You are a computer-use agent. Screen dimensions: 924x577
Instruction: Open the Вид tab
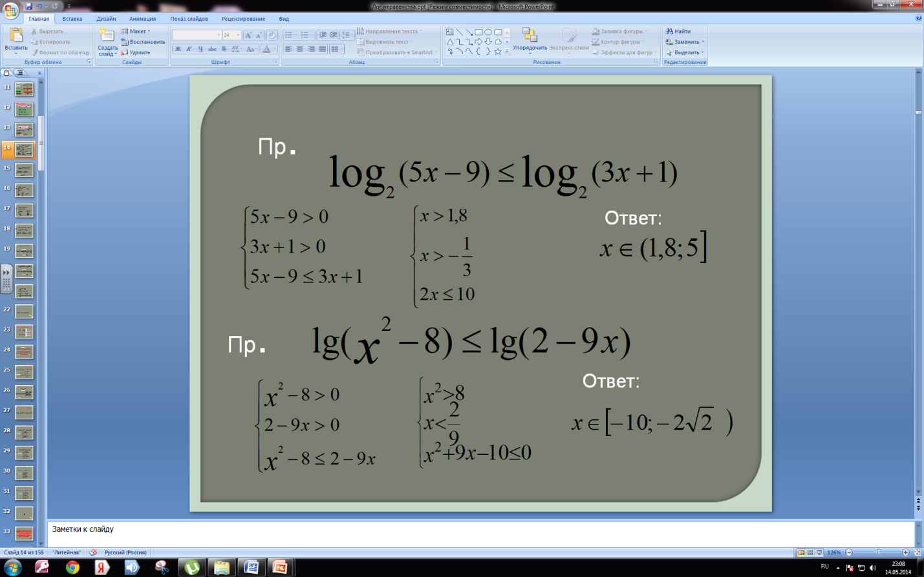coord(284,19)
